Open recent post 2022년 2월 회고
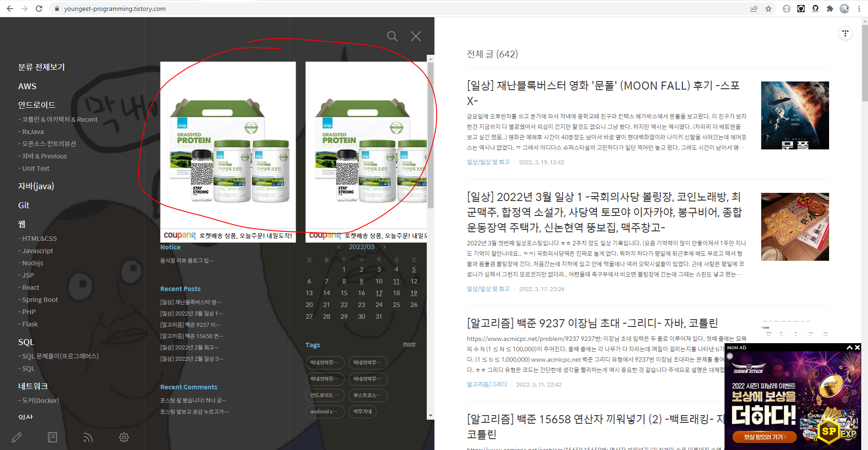Image resolution: width=868 pixels, height=450 pixels. tap(190, 347)
